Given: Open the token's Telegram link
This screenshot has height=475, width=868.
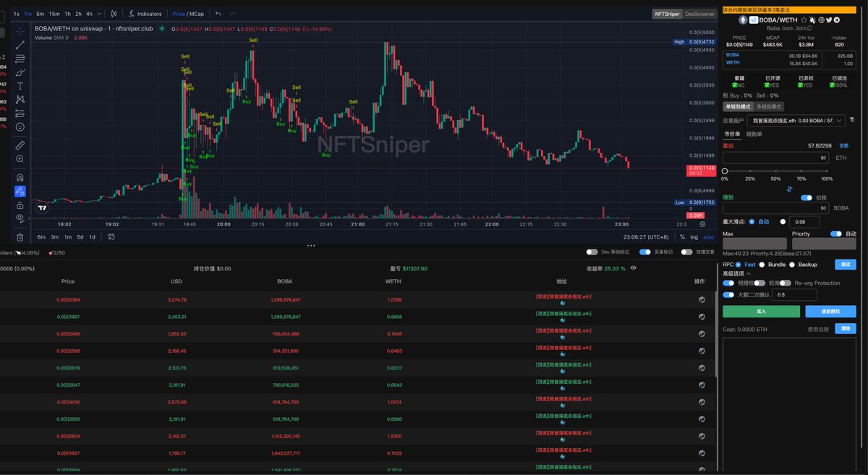Looking at the screenshot, I should [838, 20].
